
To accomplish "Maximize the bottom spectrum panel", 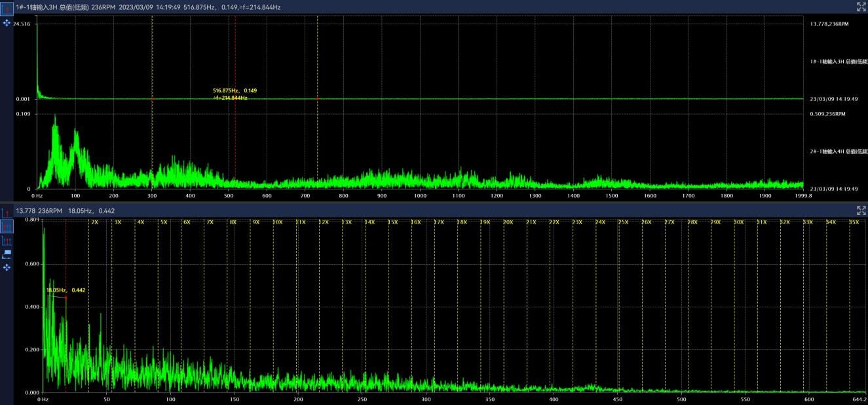I will (x=861, y=210).
